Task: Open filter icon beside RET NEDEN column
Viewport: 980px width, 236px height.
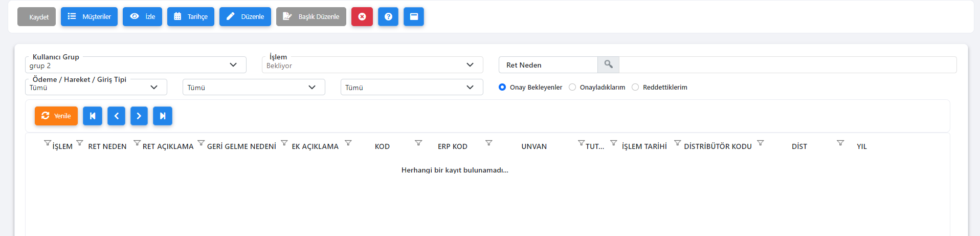Action: [80, 143]
